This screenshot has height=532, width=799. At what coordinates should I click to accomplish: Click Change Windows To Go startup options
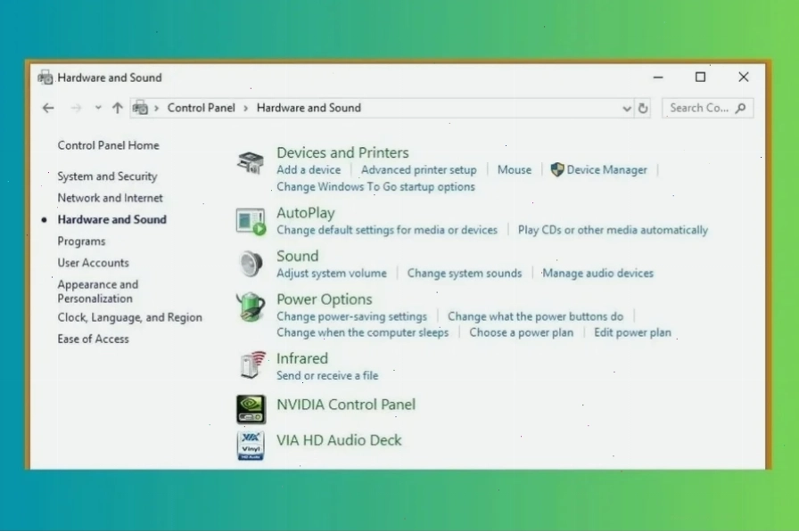(376, 187)
